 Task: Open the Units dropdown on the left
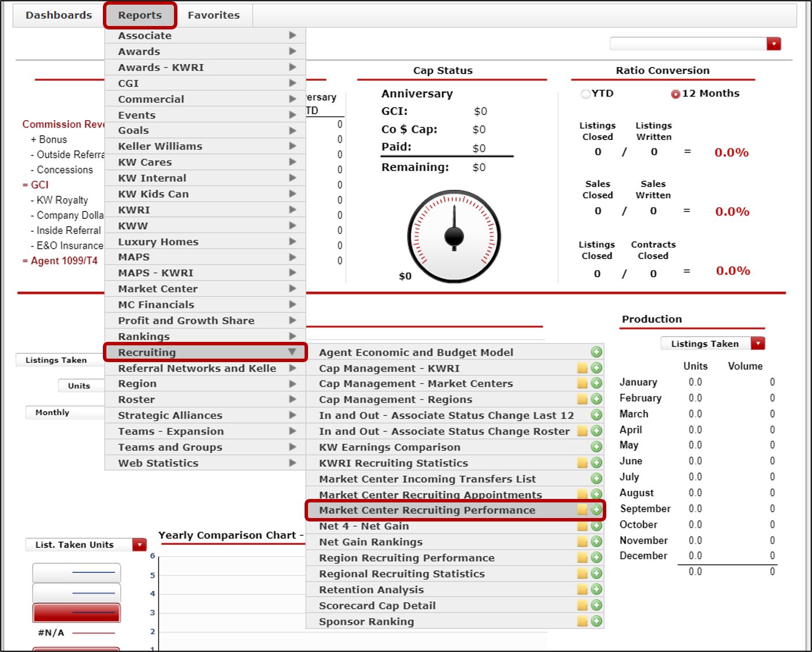(81, 386)
